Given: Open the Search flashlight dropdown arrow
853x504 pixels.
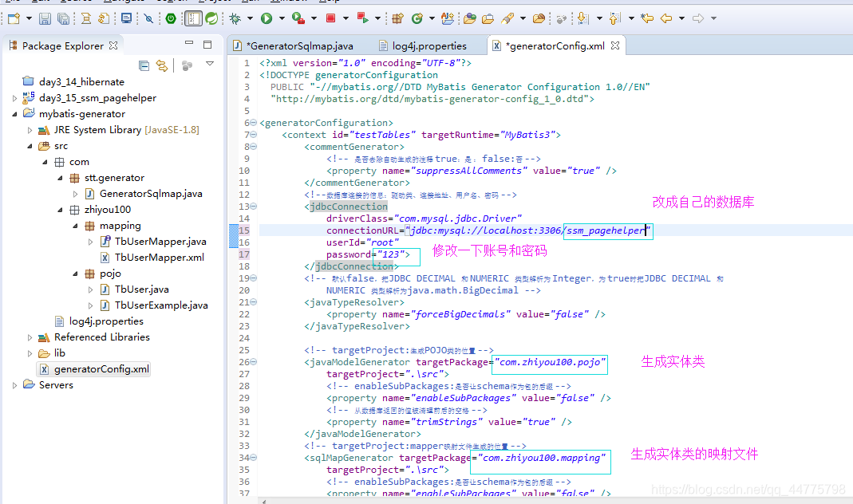Looking at the screenshot, I should point(523,18).
